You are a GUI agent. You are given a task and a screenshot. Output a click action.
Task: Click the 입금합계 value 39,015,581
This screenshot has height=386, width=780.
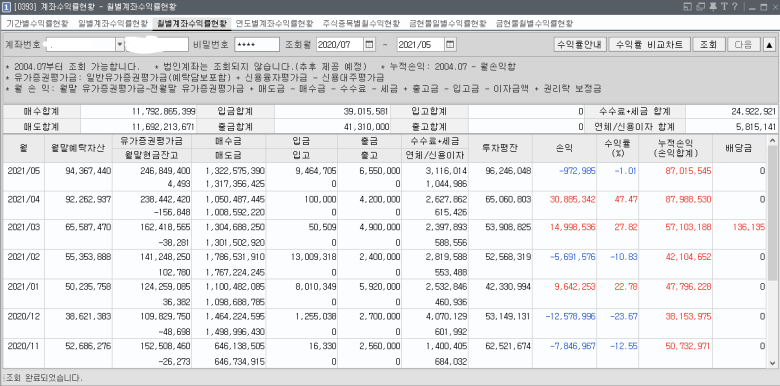point(366,111)
